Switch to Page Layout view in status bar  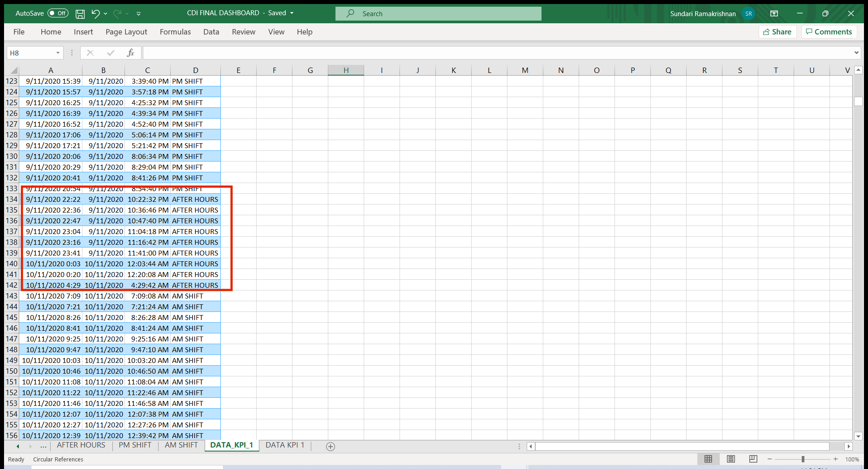[x=730, y=459]
